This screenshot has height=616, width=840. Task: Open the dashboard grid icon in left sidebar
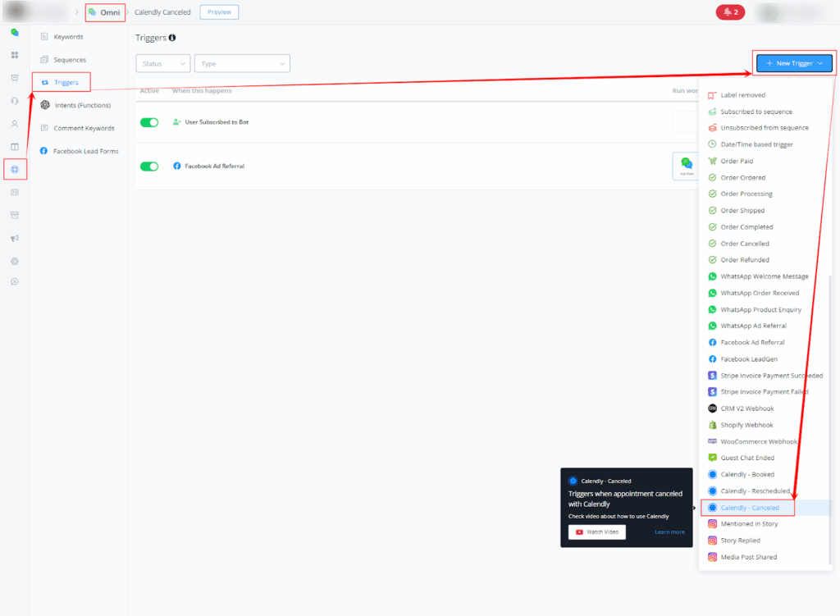[x=14, y=55]
